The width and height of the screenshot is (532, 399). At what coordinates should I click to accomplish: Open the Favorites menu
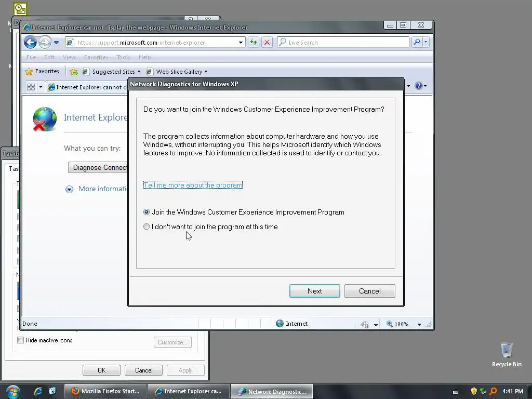(x=96, y=57)
